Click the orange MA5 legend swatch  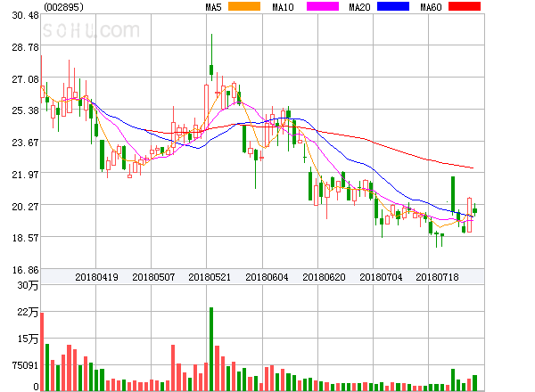244,6
